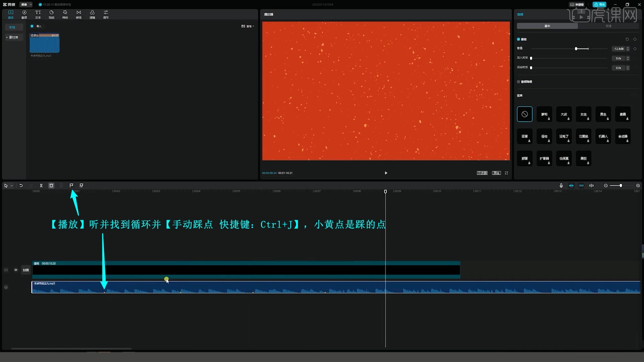644x362 pixels.
Task: Click the split clip icon
Action: click(41, 185)
